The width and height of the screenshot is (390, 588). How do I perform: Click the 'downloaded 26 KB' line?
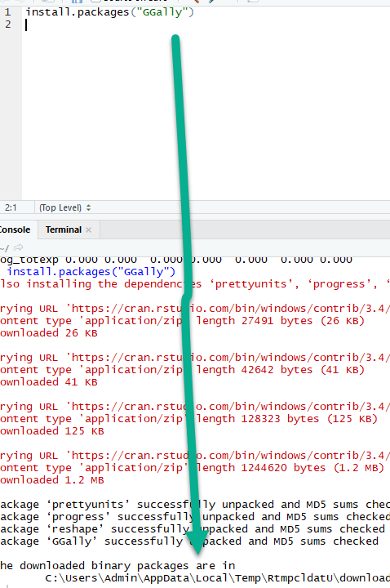tap(49, 333)
